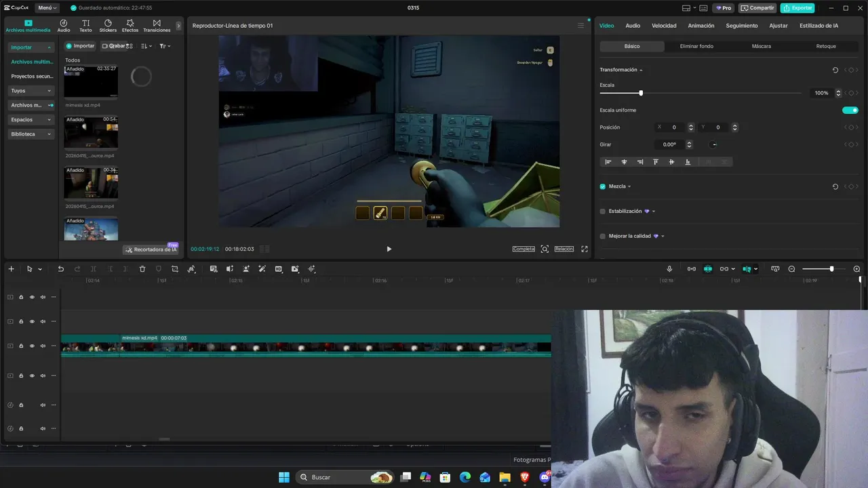Click the microphone voiceover icon
Viewport: 868px width, 488px height.
point(669,269)
